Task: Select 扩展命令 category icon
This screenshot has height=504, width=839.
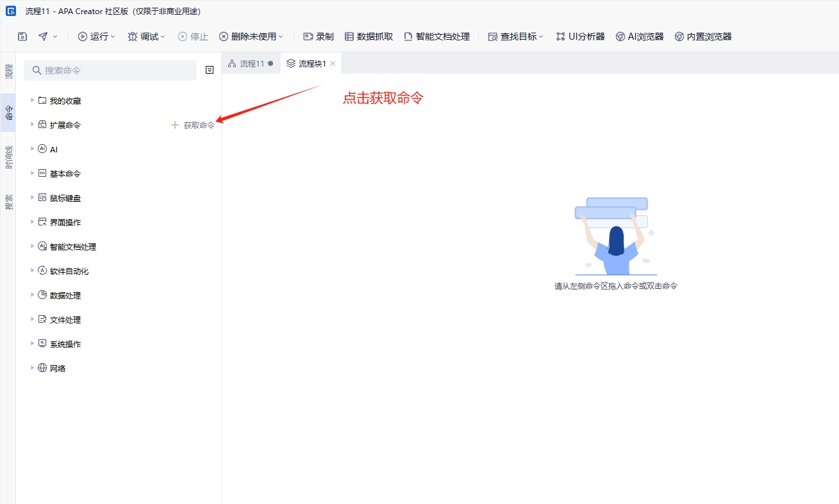Action: point(42,125)
